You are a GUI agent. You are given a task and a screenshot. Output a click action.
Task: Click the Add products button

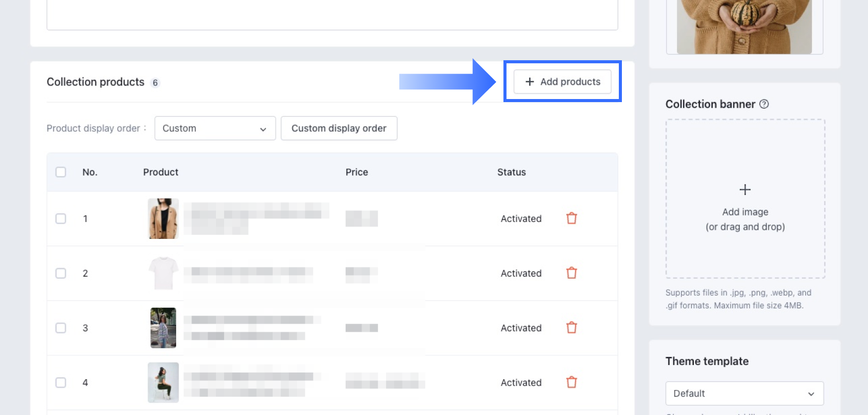(562, 82)
